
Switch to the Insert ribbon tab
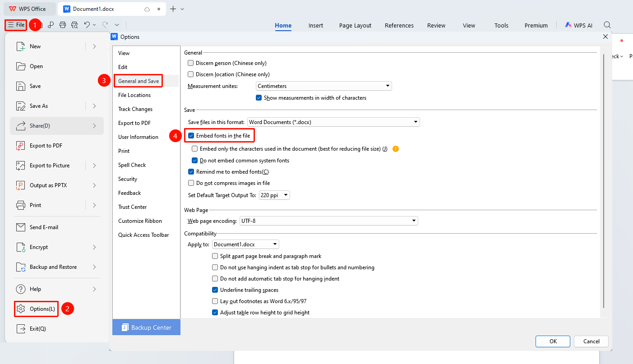[x=316, y=25]
